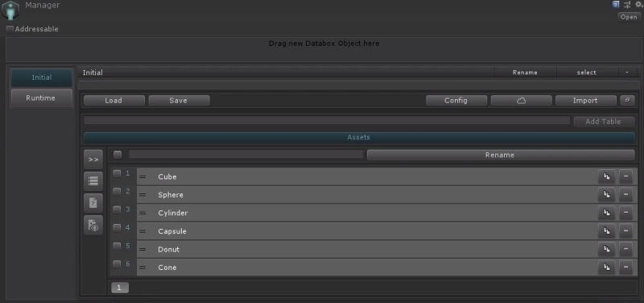This screenshot has height=303, width=644.
Task: Open the gear settings menu in header
Action: [x=638, y=5]
